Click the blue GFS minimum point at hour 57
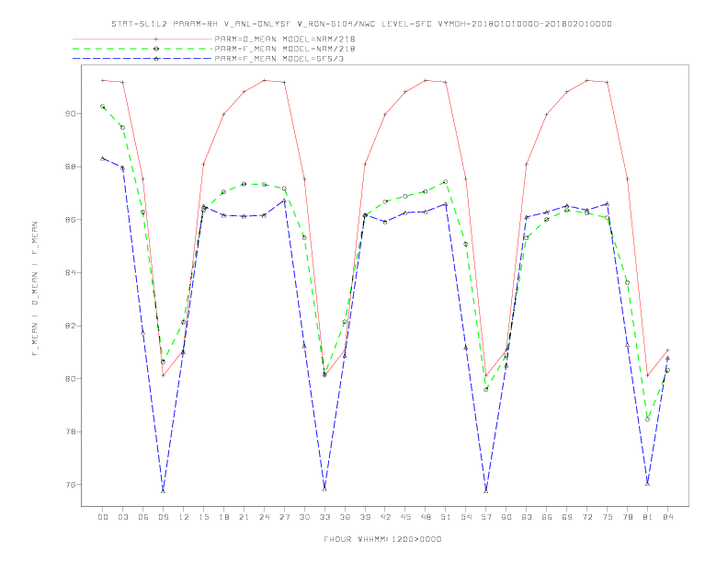728x563 pixels. [486, 490]
